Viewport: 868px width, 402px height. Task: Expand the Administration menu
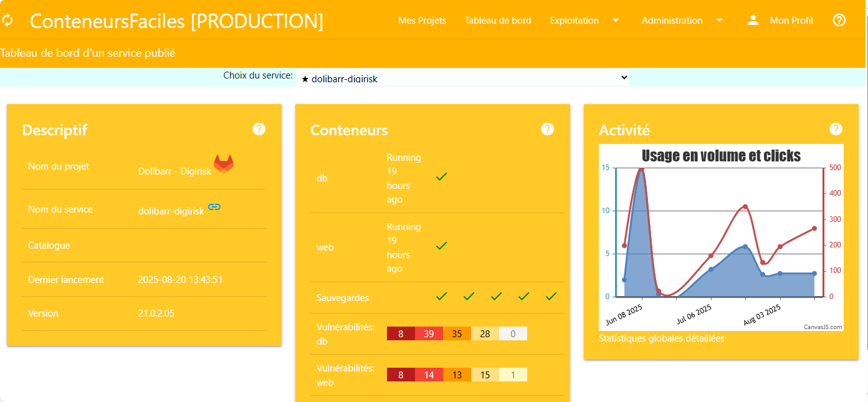pos(682,21)
